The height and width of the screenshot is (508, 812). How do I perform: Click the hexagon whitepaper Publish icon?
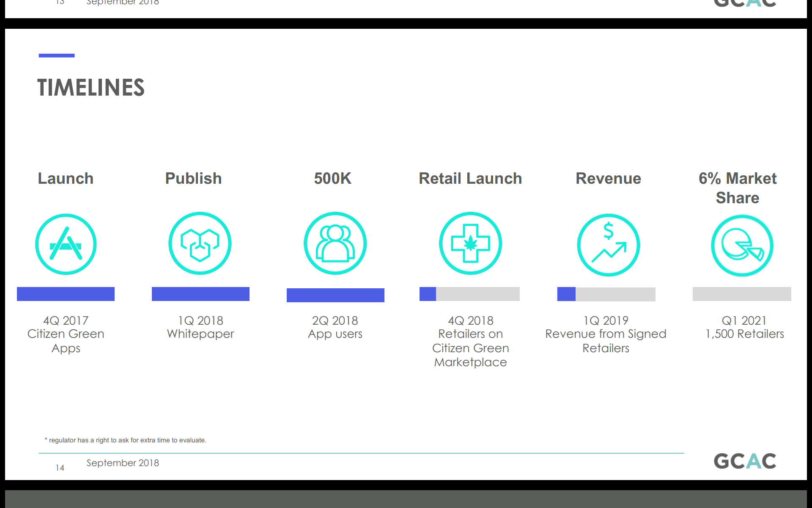click(x=200, y=243)
